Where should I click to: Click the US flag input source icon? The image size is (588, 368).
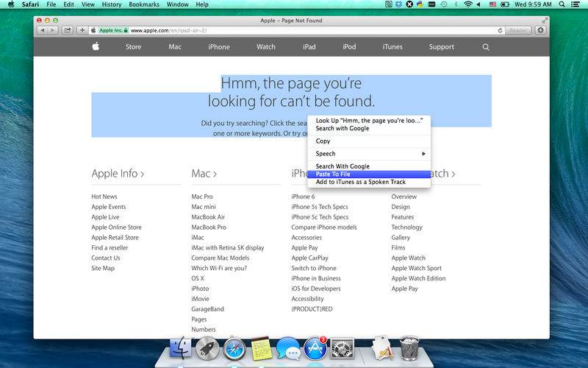point(492,4)
